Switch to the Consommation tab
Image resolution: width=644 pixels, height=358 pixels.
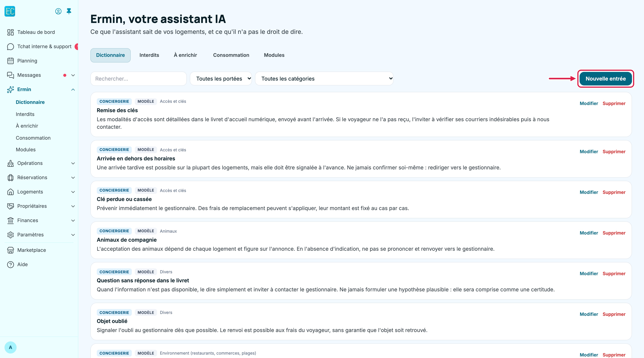[231, 55]
